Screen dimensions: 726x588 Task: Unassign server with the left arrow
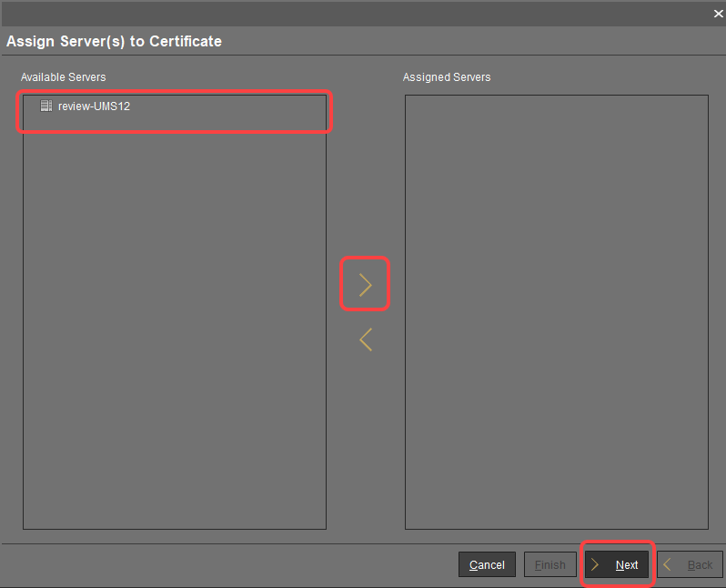(x=365, y=340)
